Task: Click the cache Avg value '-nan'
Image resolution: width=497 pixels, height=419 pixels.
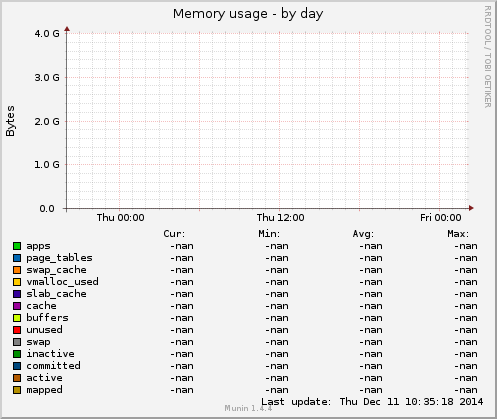Action: [x=371, y=306]
